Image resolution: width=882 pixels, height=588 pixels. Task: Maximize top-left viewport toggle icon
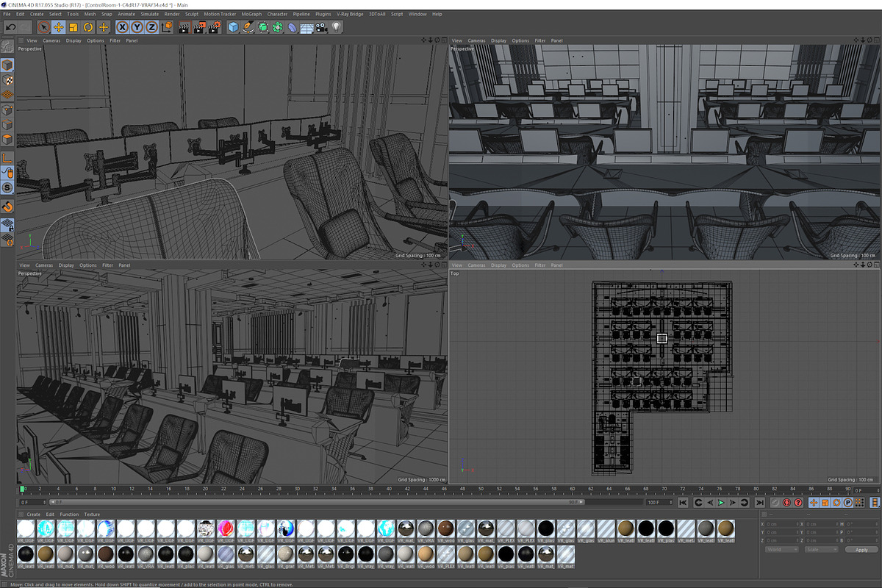pos(443,40)
